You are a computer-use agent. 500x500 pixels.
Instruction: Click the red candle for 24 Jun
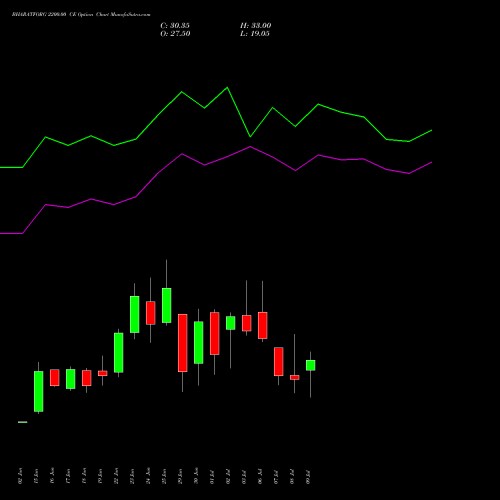click(151, 313)
